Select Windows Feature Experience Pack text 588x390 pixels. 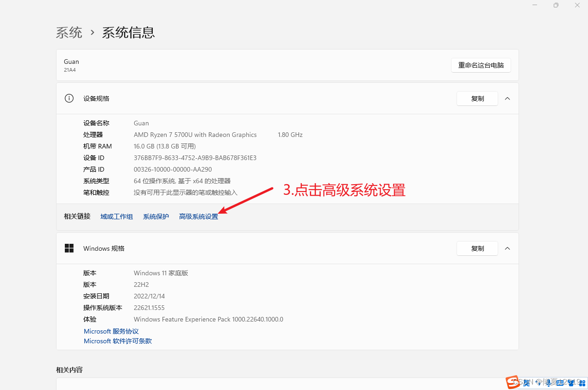[208, 319]
